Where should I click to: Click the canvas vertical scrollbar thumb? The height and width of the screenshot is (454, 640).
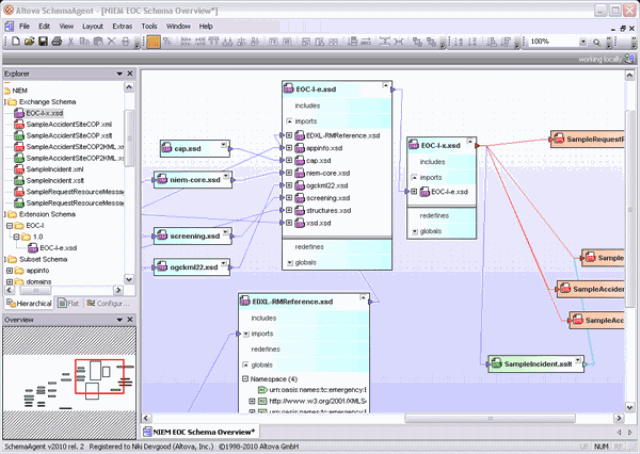pos(630,211)
